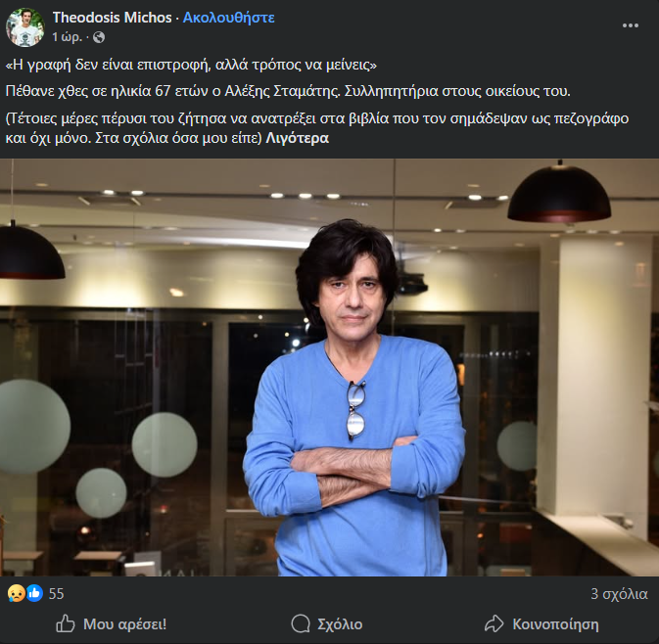The height and width of the screenshot is (644, 659).
Task: Click the speech bubble comment icon
Action: (301, 624)
